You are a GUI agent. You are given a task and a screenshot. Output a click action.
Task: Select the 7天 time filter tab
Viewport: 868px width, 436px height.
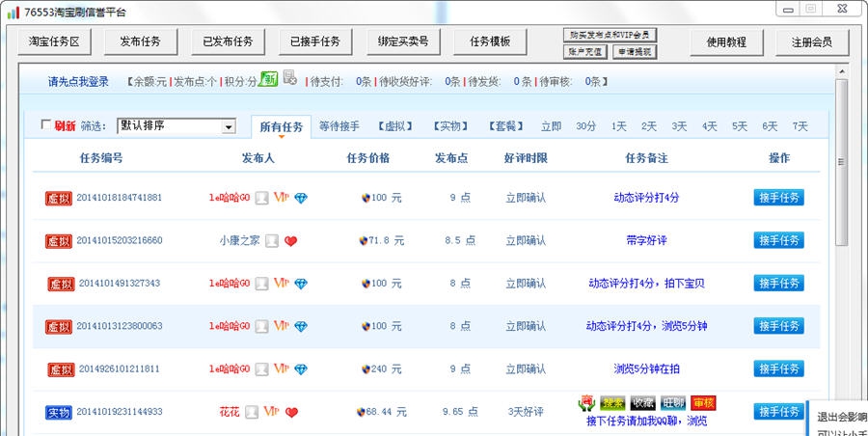pos(800,126)
